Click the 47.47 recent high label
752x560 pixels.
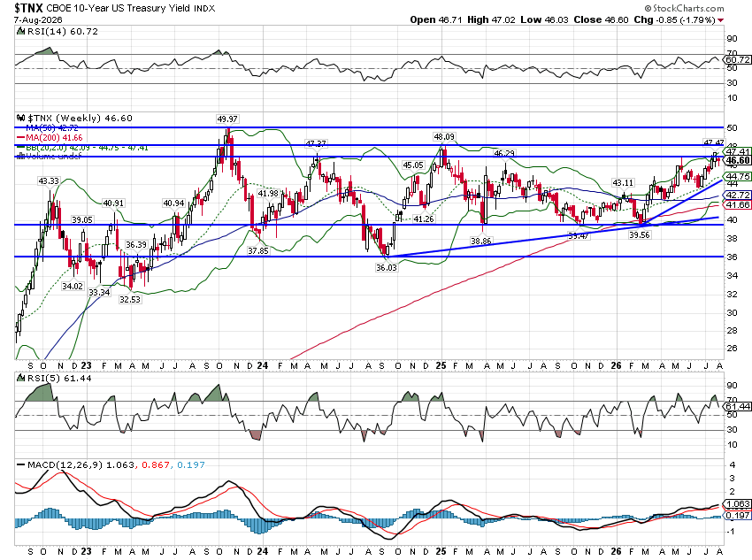[713, 143]
